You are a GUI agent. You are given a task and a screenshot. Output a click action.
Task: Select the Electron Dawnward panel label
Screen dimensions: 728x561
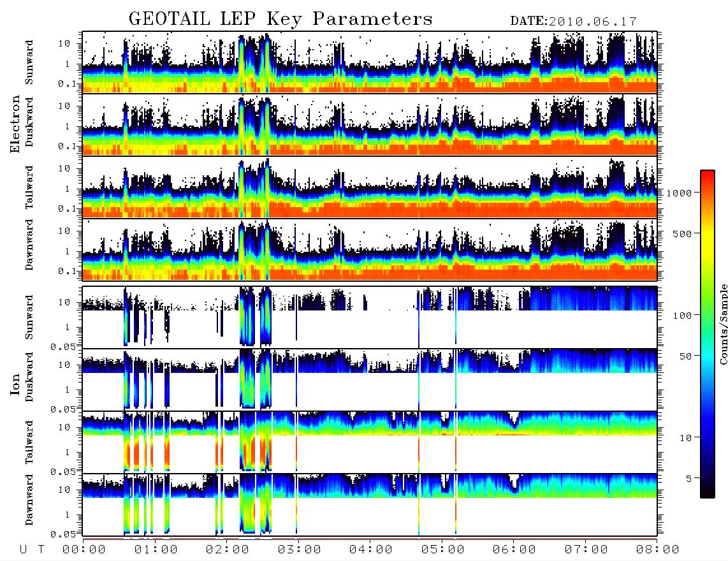(x=29, y=245)
